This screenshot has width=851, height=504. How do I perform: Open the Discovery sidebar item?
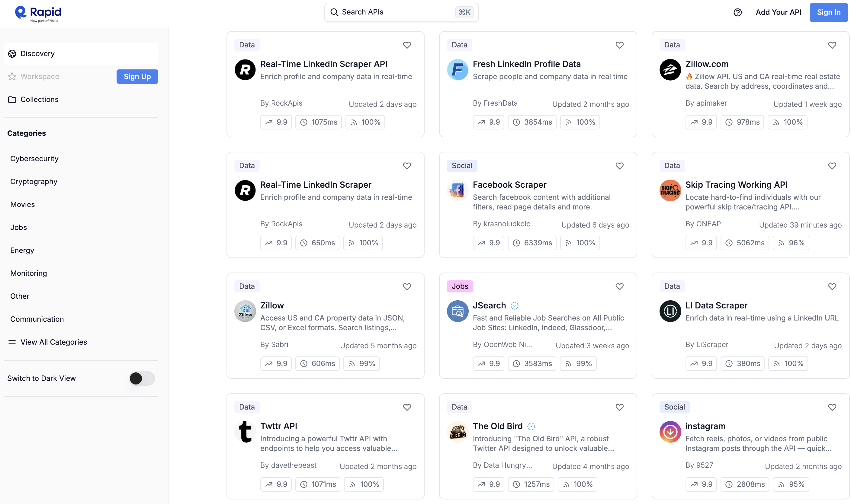pyautogui.click(x=81, y=54)
